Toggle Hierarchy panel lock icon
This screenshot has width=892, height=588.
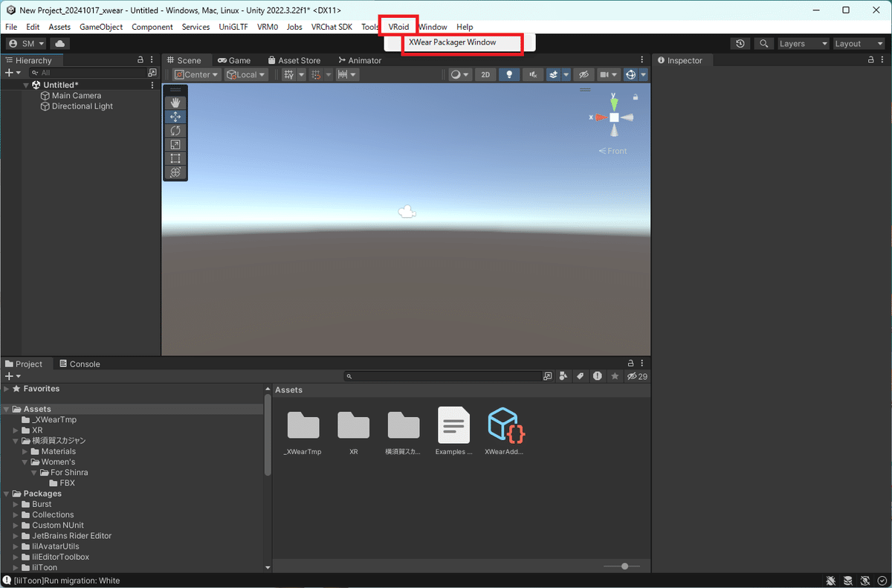pos(140,60)
